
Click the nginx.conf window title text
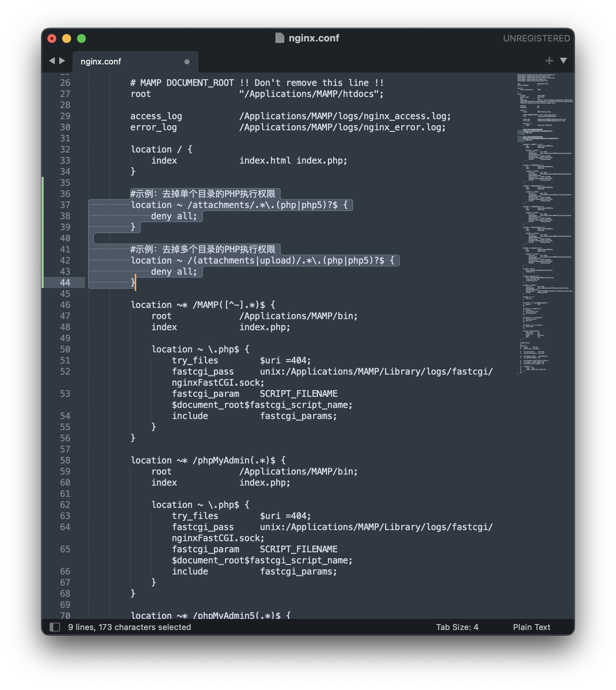click(x=314, y=38)
